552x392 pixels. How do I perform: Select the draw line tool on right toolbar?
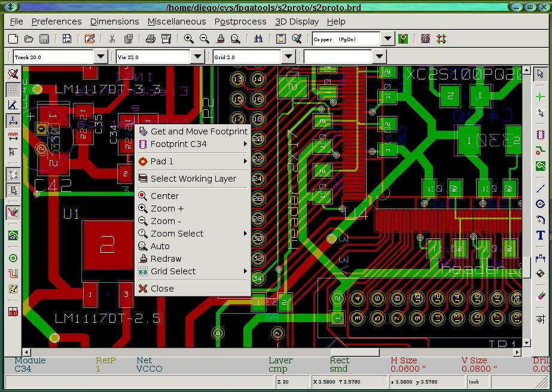pos(541,189)
